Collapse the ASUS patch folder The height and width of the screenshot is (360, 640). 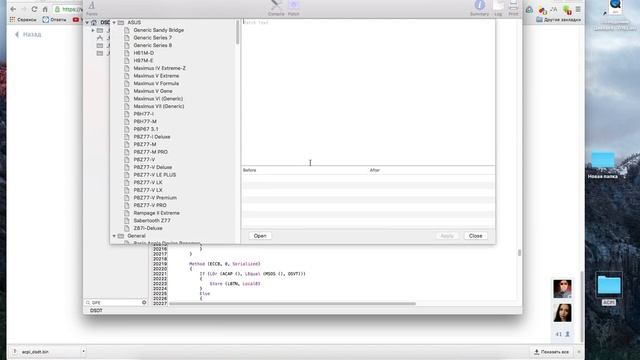pos(114,22)
